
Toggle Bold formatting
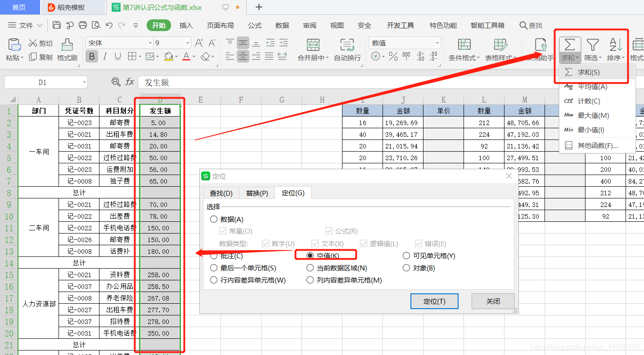(x=92, y=56)
